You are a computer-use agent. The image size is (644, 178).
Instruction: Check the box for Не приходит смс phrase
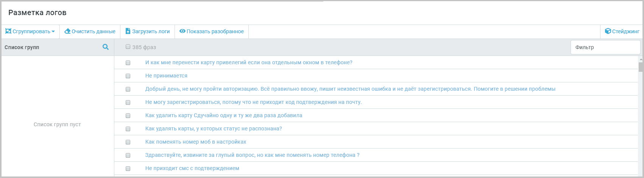pyautogui.click(x=128, y=169)
